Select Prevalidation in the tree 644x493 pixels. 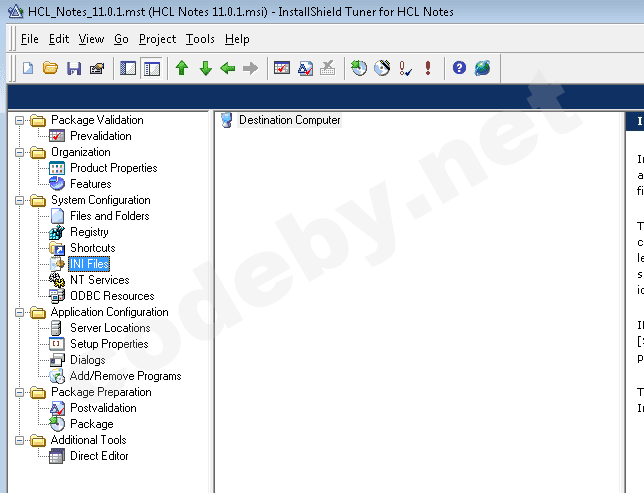[x=101, y=136]
